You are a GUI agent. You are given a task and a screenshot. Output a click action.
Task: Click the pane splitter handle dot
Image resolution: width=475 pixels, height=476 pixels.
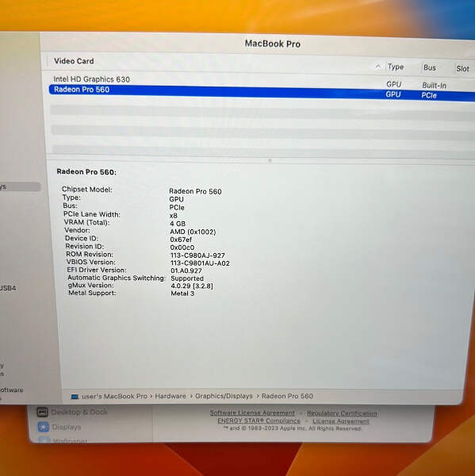[270, 160]
